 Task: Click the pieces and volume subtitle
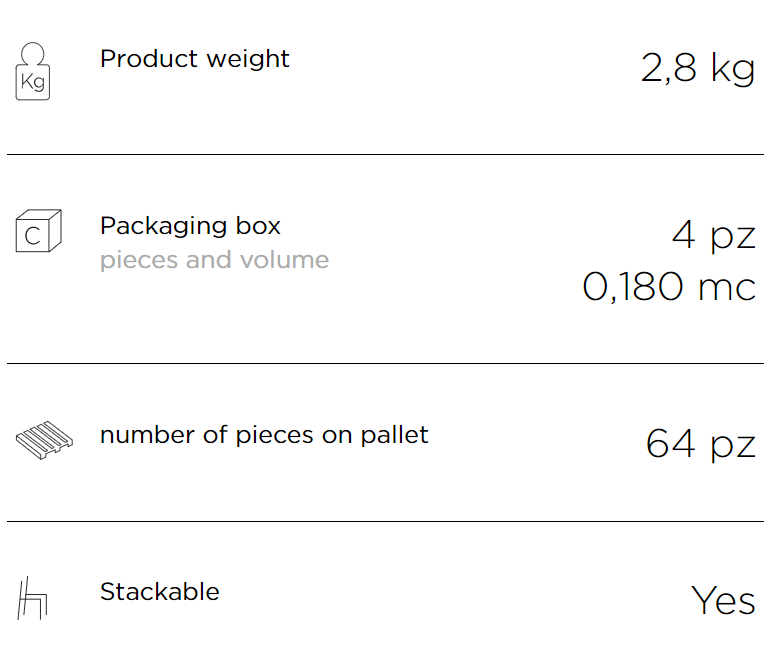(x=214, y=260)
